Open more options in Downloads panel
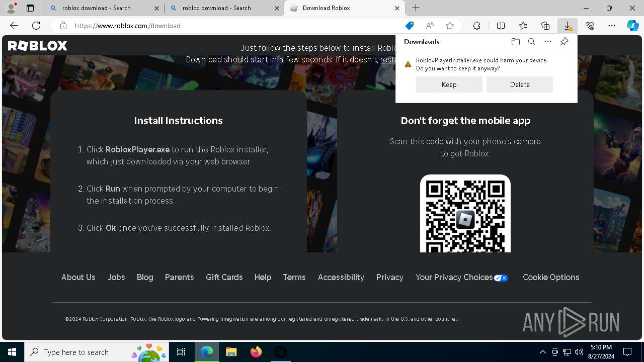The height and width of the screenshot is (362, 644). pos(548,42)
